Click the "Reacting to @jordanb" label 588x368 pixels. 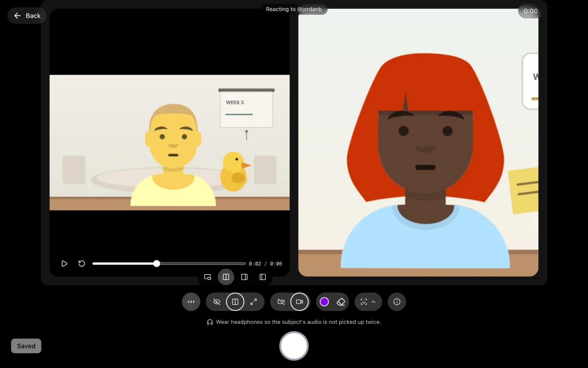(294, 9)
